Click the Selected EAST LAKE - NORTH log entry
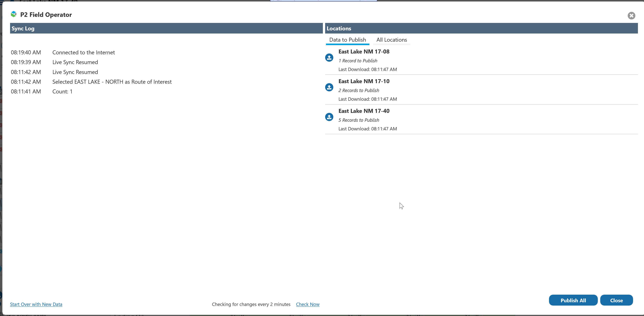644x316 pixels. pos(112,82)
